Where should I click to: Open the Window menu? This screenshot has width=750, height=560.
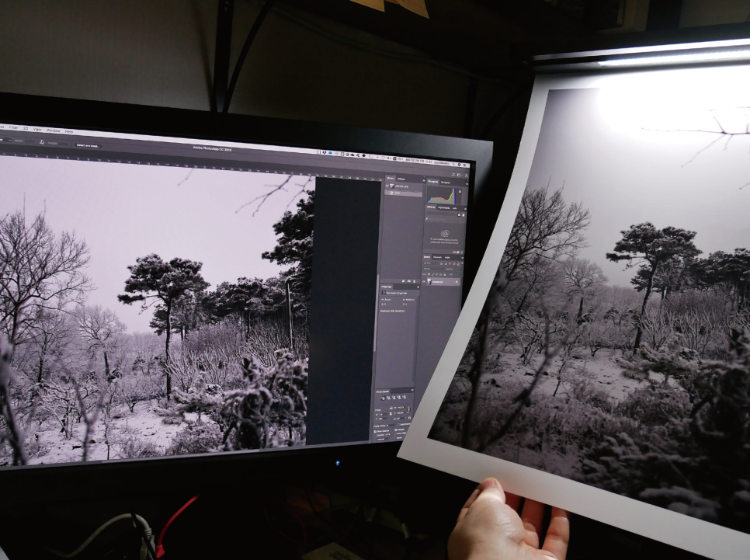pyautogui.click(x=53, y=130)
